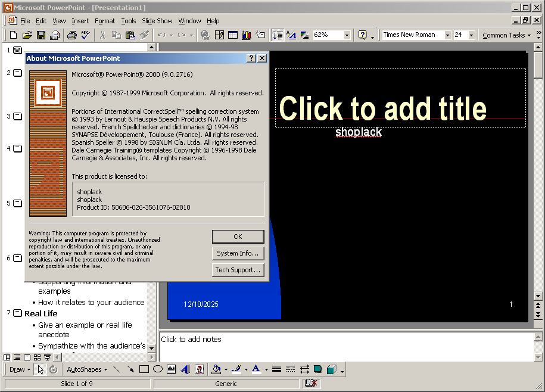This screenshot has width=545, height=392.
Task: Select the Oval drawing tool
Action: (x=157, y=369)
